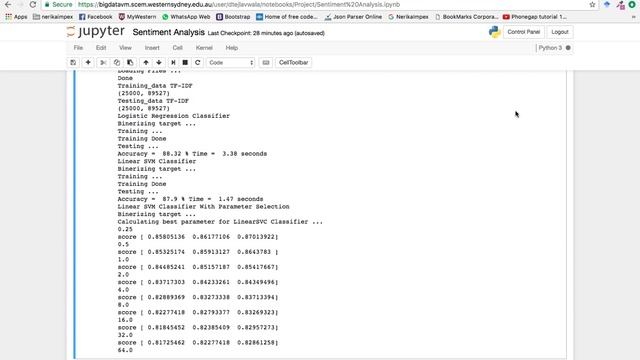Screen dimensions: 640x360
Task: Run the current cell and select next
Action: click(173, 62)
